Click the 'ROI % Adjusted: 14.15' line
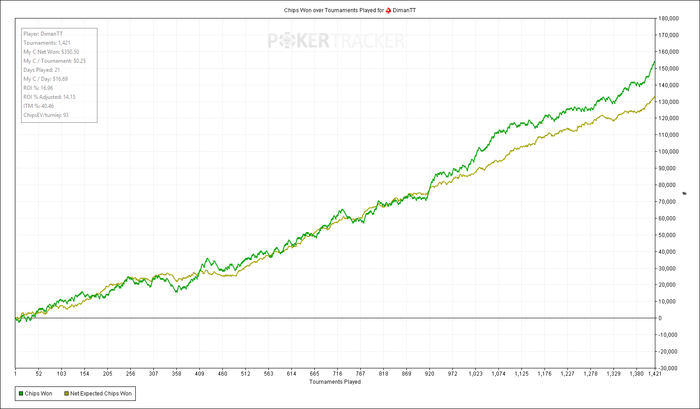This screenshot has height=409, width=700. click(50, 97)
